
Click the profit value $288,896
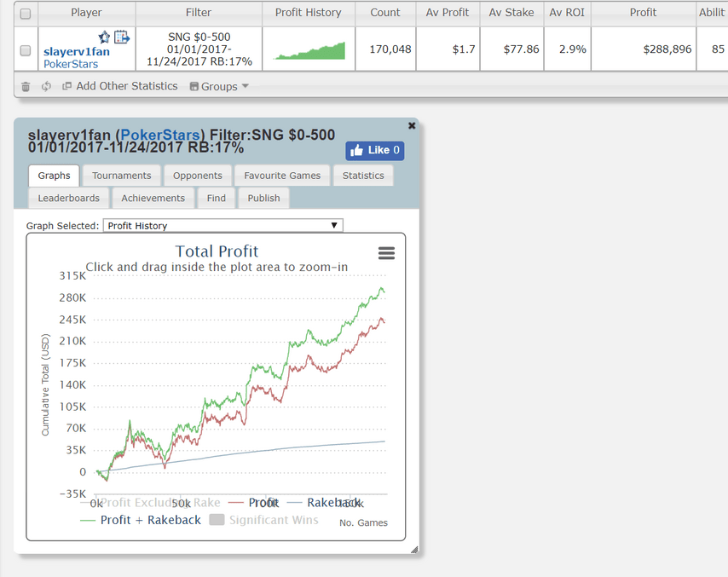coord(667,49)
